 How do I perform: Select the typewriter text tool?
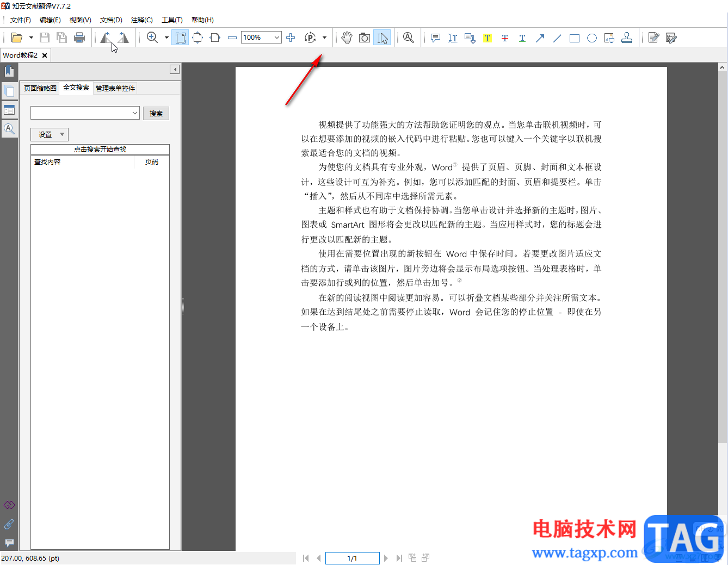point(453,38)
